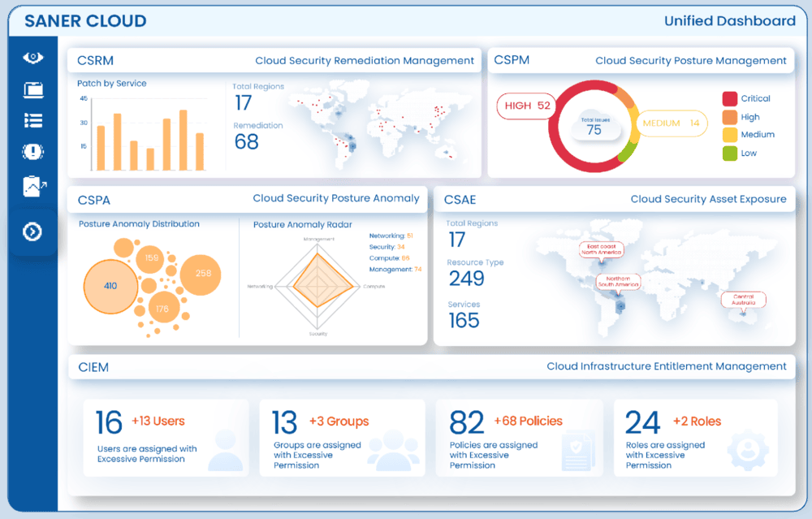Click the 258 anomaly bubble
Image resolution: width=812 pixels, height=519 pixels.
pyautogui.click(x=201, y=275)
